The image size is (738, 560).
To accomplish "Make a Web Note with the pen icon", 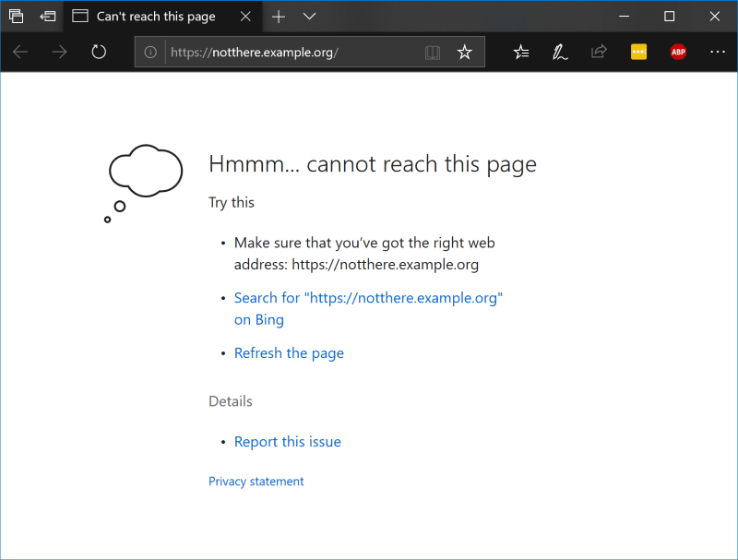I will pos(560,52).
